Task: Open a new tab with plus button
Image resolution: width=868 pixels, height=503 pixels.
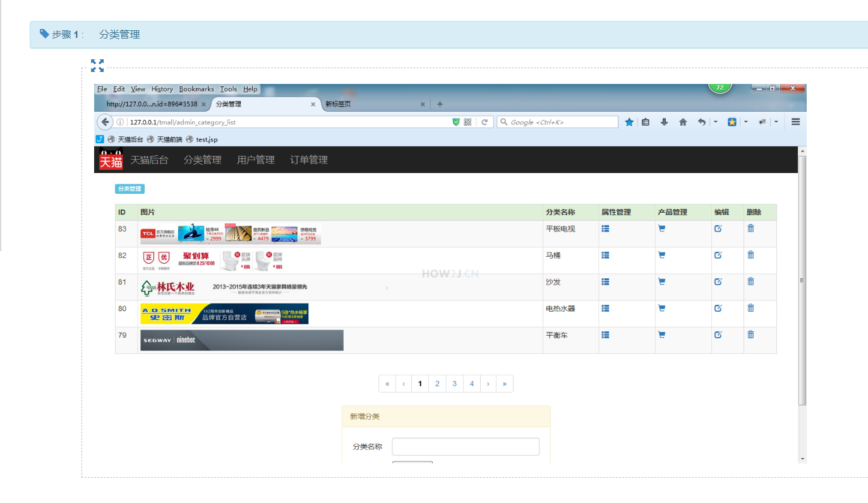Action: (440, 104)
